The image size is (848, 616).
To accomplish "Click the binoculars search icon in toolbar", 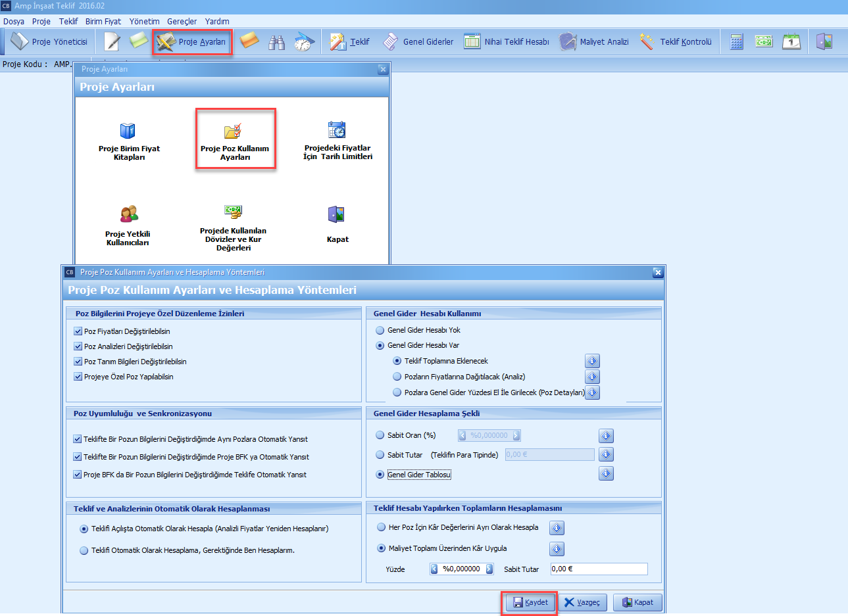I will pos(276,41).
